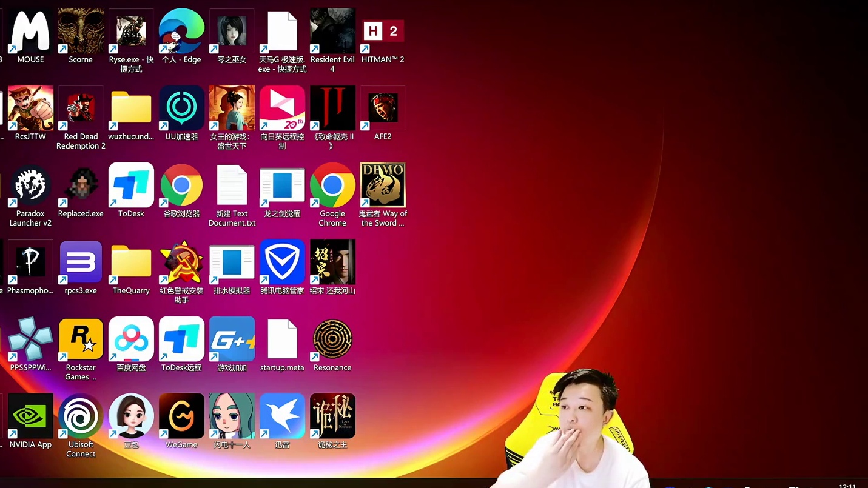The image size is (868, 488).
Task: Select the 闪电十一人 game icon
Action: pos(232,416)
